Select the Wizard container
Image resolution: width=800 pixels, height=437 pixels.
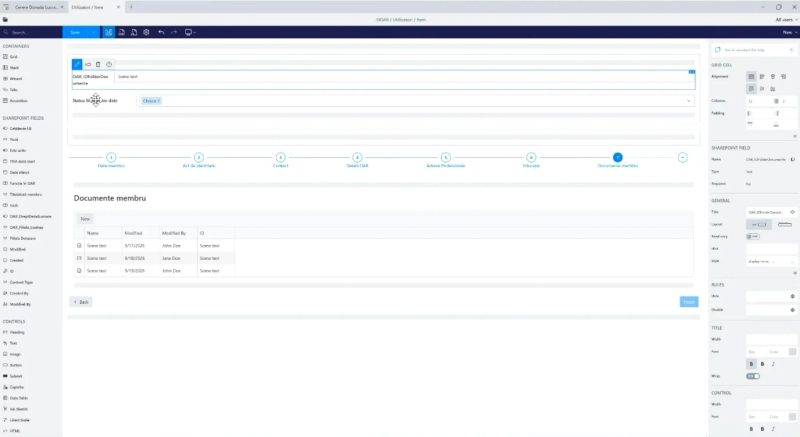(13, 79)
